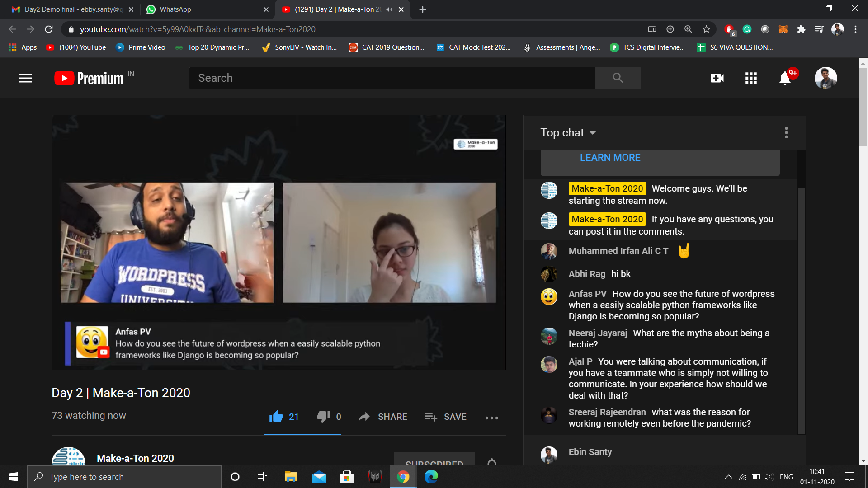This screenshot has height=488, width=868.
Task: Open the S6 VIVA QUESTION bookmark
Action: point(735,47)
